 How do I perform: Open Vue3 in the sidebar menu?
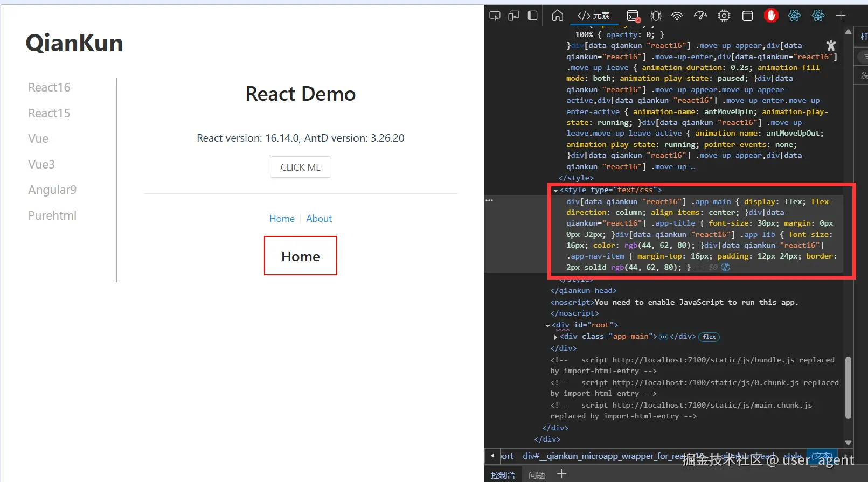click(41, 164)
